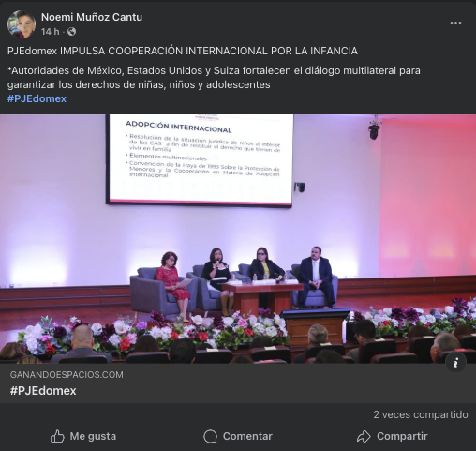Click the thumbs-up icon to like post

point(57,436)
